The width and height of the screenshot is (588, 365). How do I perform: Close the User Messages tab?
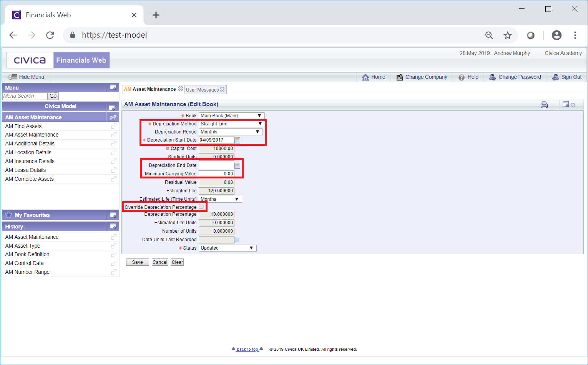click(x=223, y=89)
